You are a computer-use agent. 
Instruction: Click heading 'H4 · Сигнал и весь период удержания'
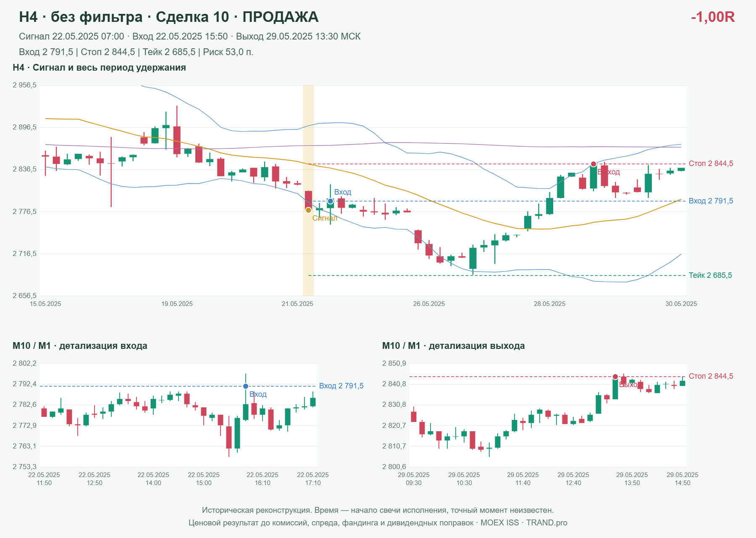coord(99,68)
